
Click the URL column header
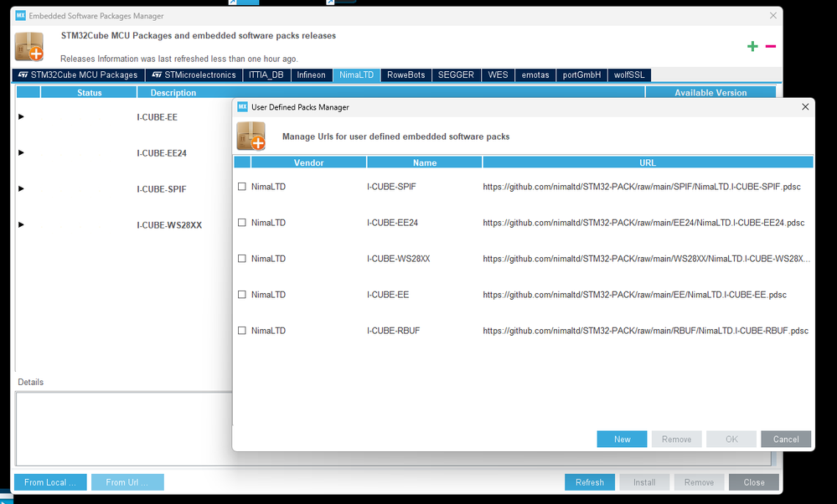coord(648,162)
